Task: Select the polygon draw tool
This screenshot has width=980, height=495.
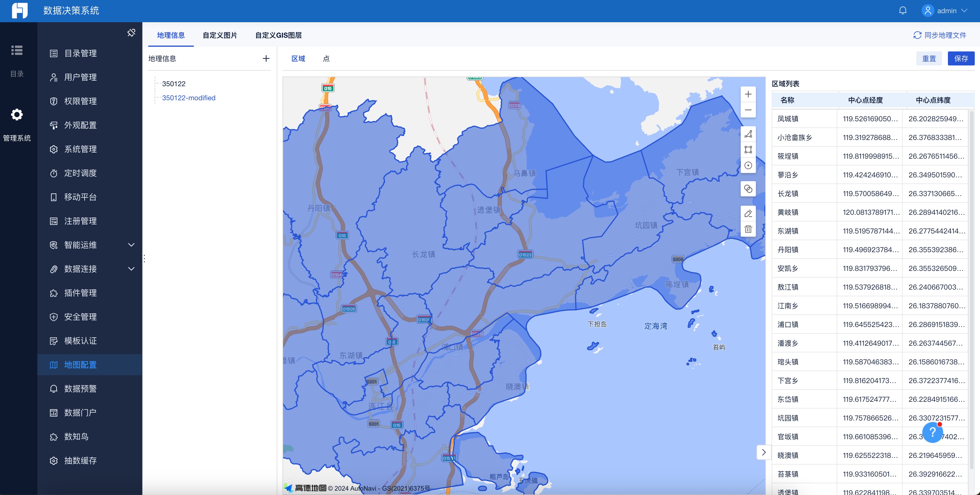Action: 748,134
